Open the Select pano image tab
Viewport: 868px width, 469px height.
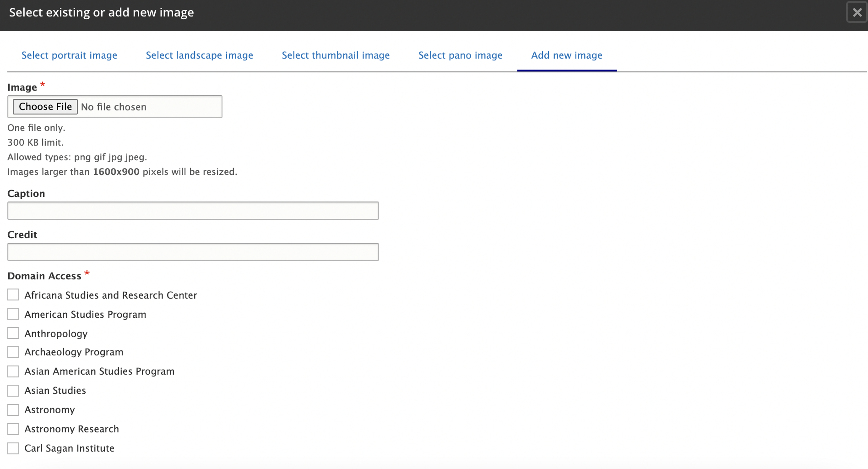460,55
